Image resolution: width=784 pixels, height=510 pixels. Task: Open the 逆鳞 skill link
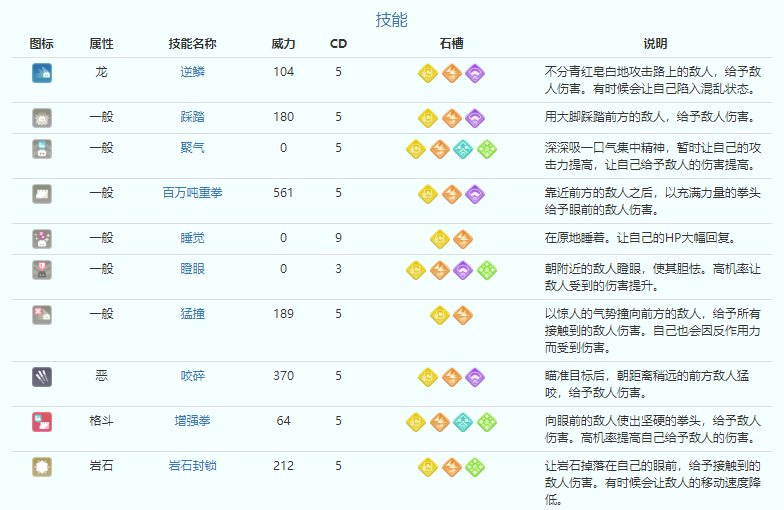click(x=192, y=72)
